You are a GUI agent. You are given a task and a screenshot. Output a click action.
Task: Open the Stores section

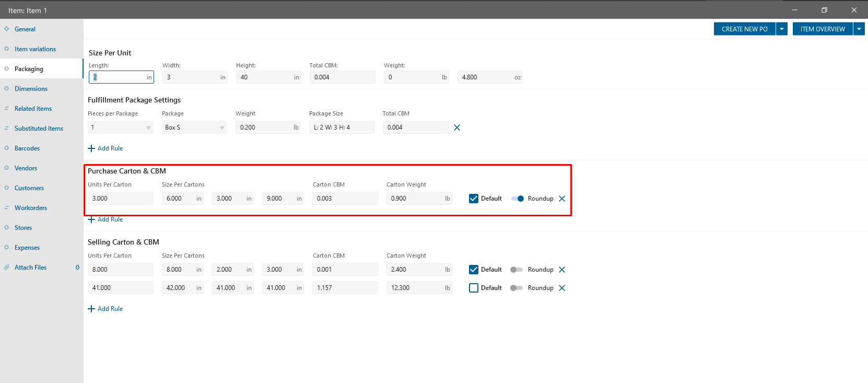pos(23,228)
